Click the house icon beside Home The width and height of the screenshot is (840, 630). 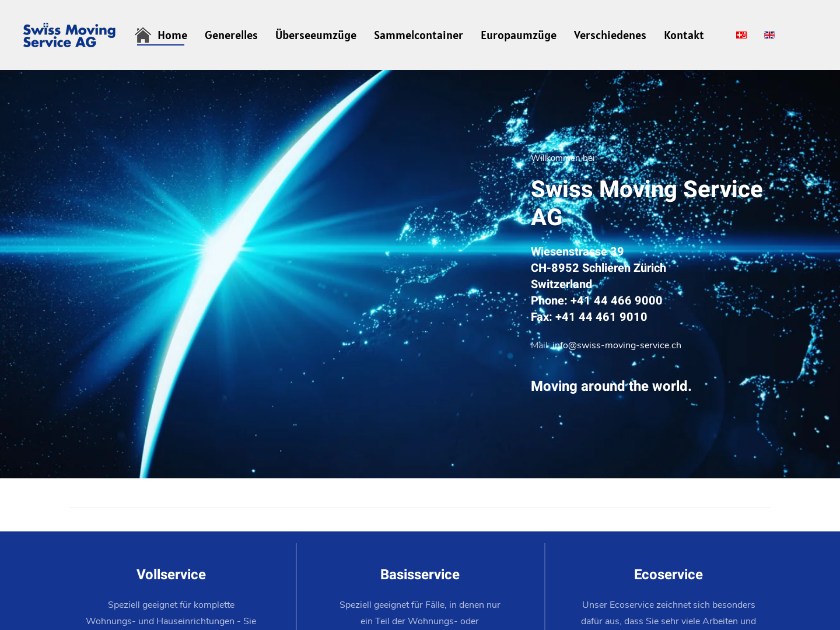click(143, 35)
